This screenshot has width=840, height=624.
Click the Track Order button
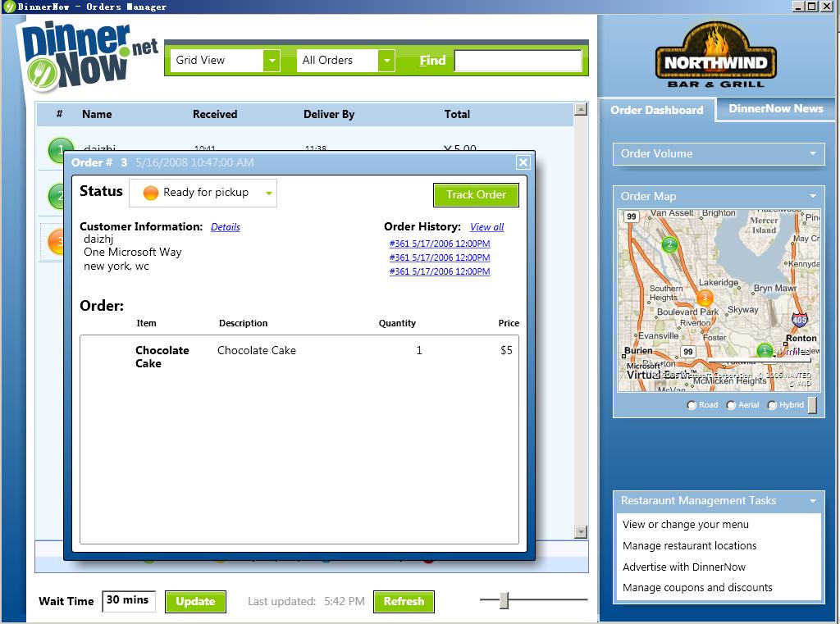click(x=477, y=195)
